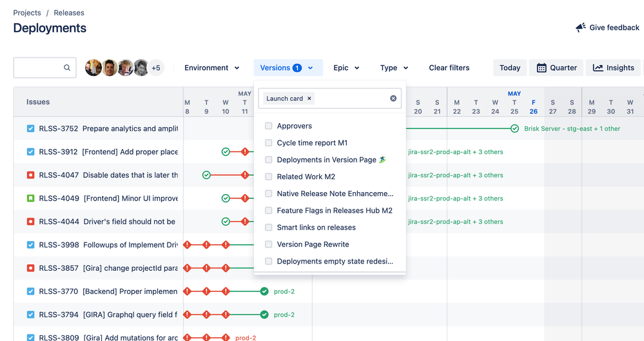This screenshot has height=341, width=644.
Task: Select Friday 26 date header
Action: tap(534, 107)
